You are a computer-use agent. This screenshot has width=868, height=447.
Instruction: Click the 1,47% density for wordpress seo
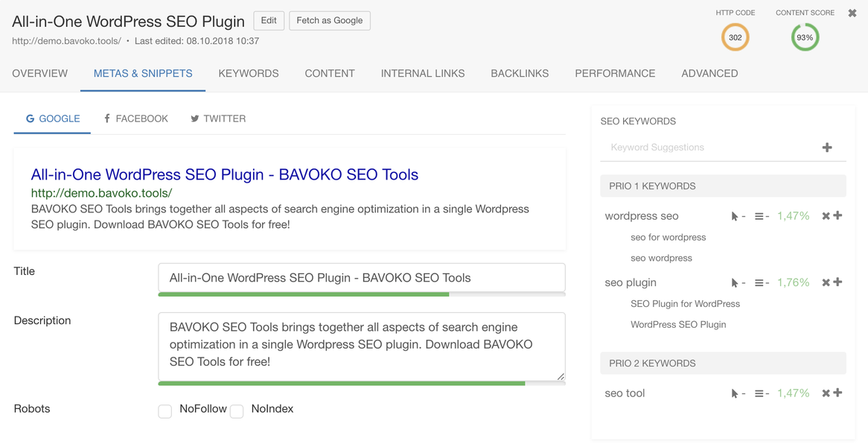(x=794, y=216)
